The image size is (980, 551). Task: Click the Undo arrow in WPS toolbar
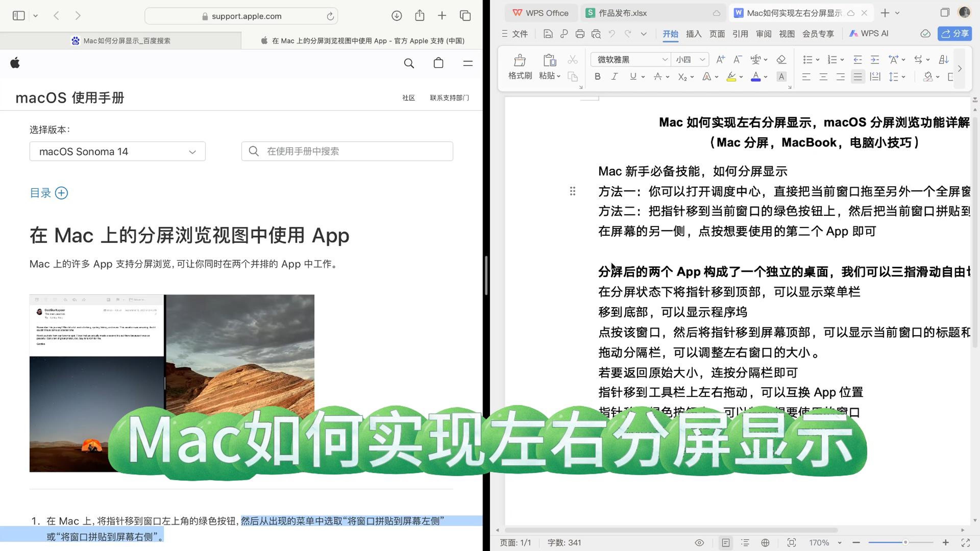click(612, 34)
